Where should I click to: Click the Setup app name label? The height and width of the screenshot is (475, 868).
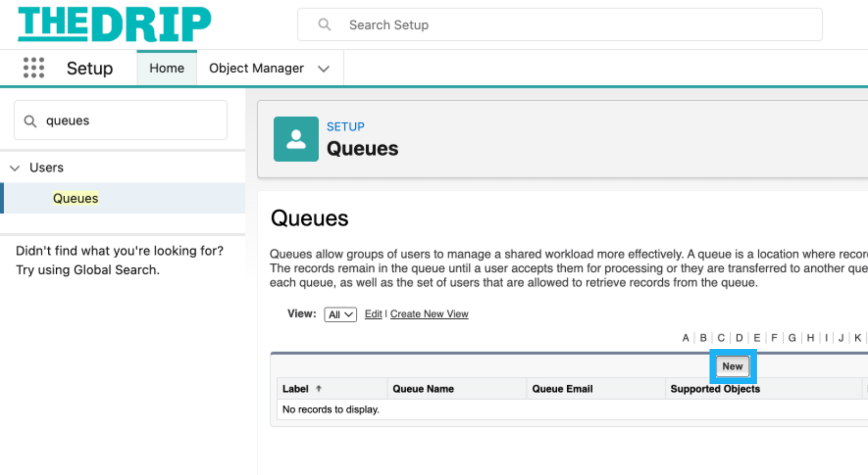click(x=90, y=68)
